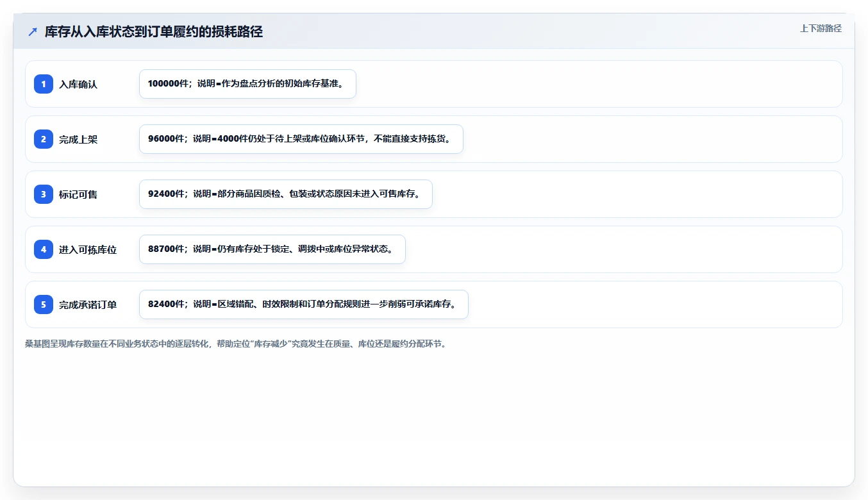Click the 上下游路径 label
Viewport: 868px width, 500px height.
pyautogui.click(x=821, y=28)
